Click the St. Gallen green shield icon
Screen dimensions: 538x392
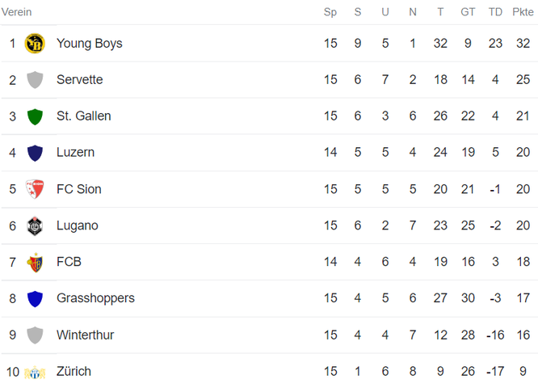pos(35,116)
